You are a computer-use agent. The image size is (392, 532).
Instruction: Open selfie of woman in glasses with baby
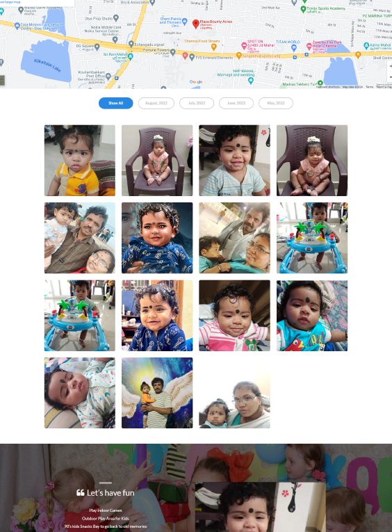pos(235,393)
